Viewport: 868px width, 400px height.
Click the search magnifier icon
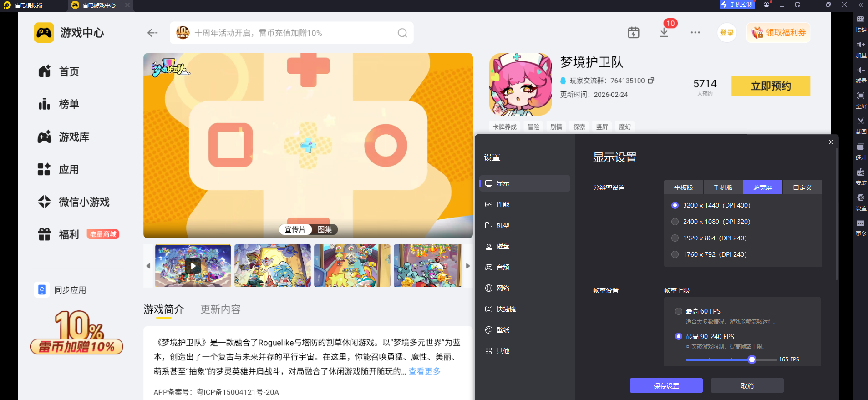[402, 33]
